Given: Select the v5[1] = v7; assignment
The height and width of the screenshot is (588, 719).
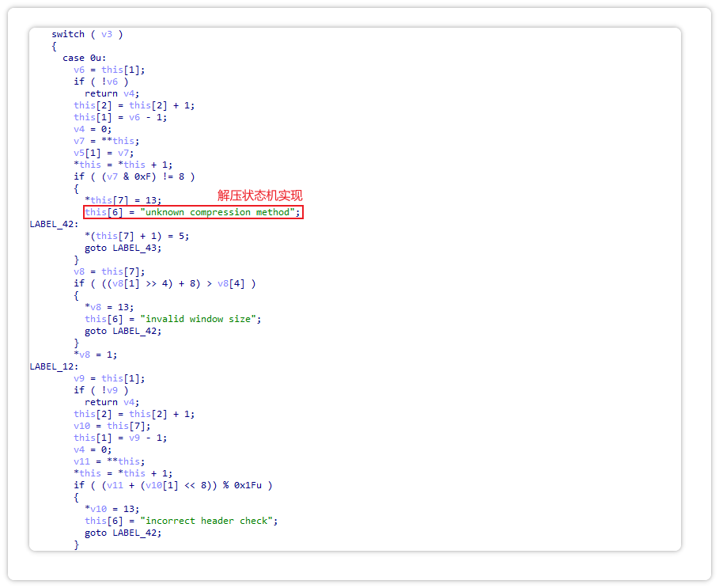Looking at the screenshot, I should point(104,153).
